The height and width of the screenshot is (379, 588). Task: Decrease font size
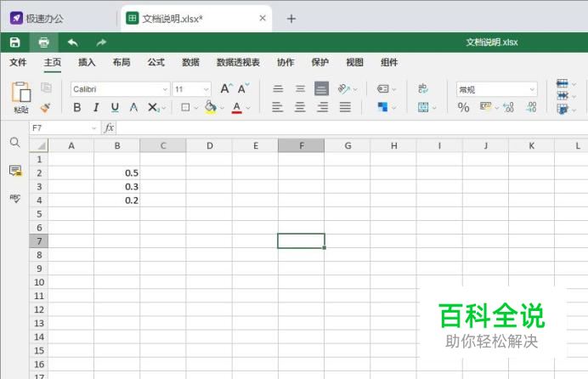(243, 89)
